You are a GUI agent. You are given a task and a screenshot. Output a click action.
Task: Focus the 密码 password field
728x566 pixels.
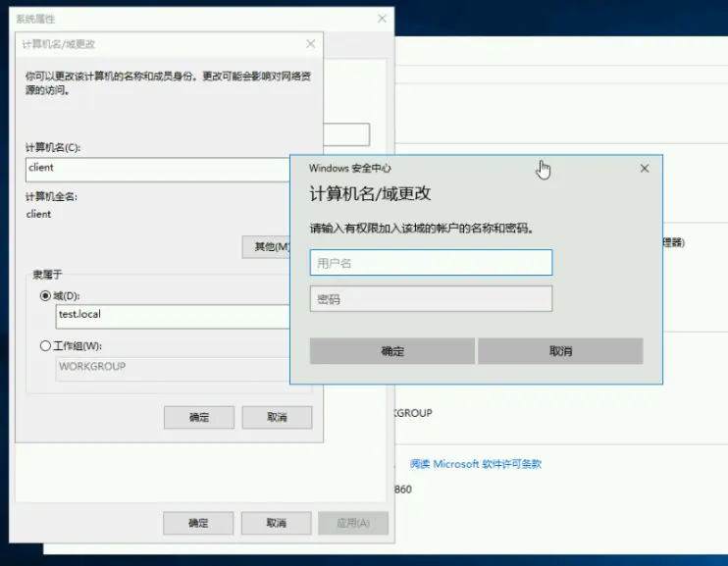click(x=431, y=299)
